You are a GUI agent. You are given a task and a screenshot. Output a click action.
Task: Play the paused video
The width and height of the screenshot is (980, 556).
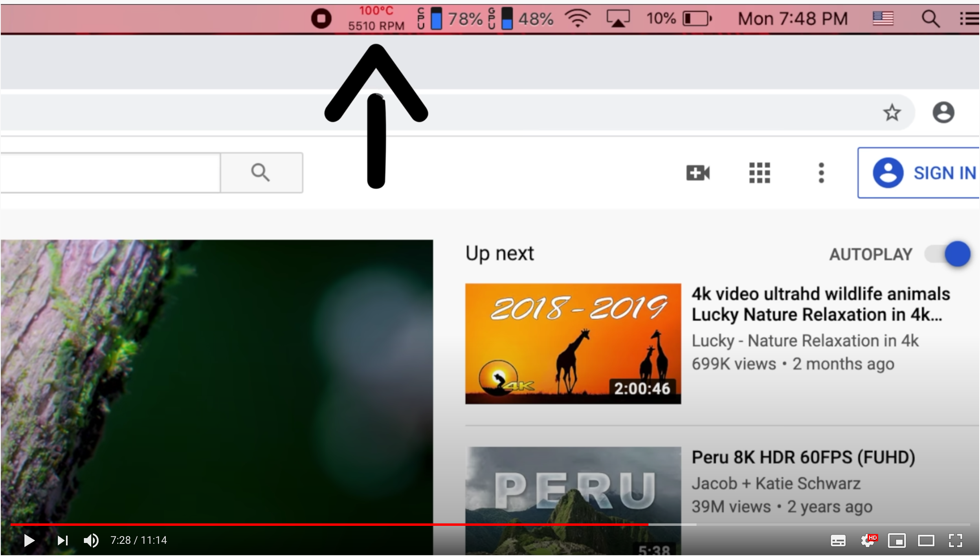coord(29,541)
